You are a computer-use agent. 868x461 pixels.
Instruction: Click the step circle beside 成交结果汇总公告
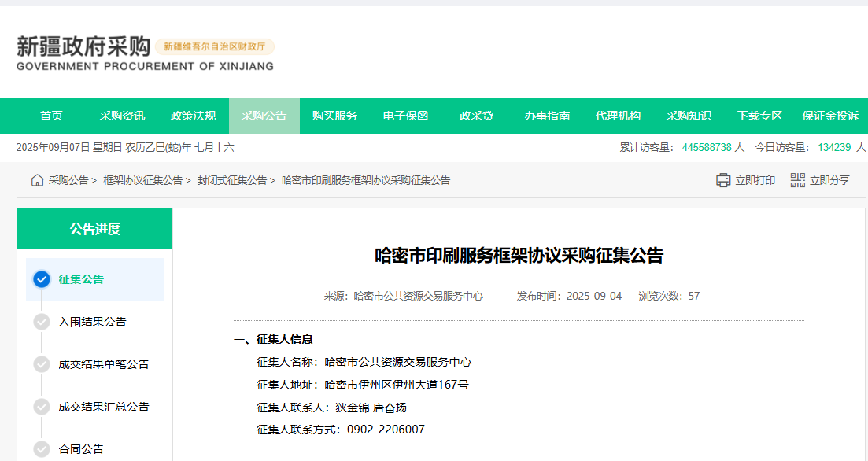[41, 407]
